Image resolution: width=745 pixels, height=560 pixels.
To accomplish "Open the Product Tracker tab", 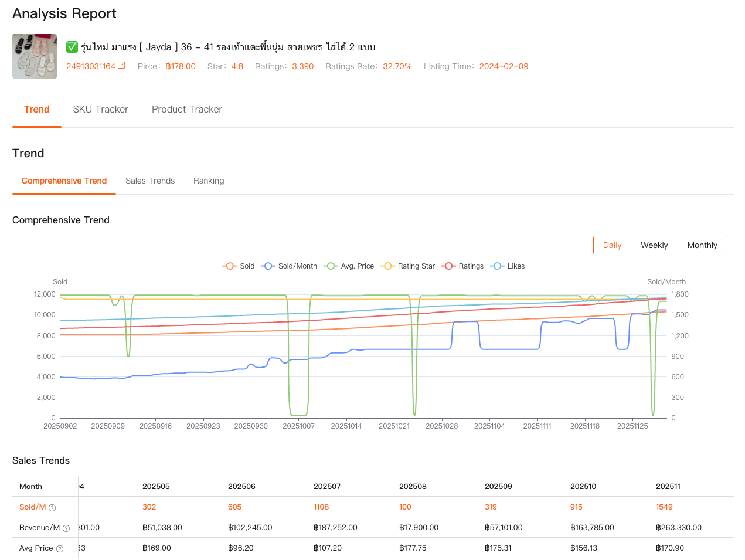I will tap(187, 110).
